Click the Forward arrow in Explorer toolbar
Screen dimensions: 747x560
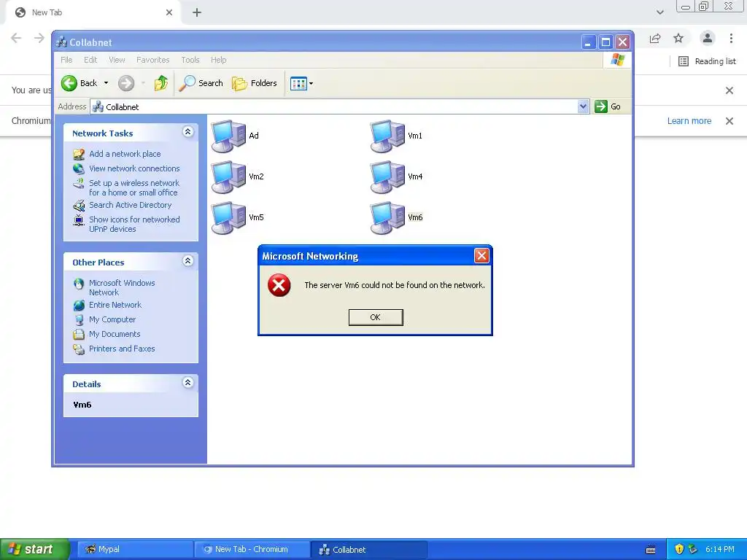point(126,83)
